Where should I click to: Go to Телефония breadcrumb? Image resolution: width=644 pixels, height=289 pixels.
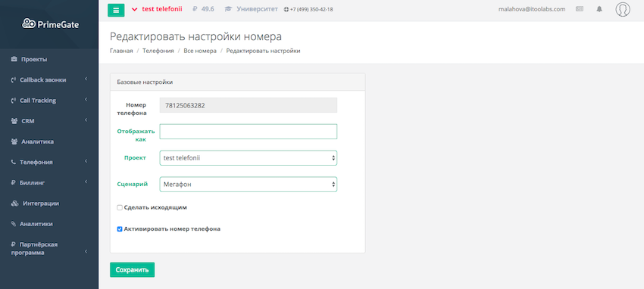coord(158,51)
